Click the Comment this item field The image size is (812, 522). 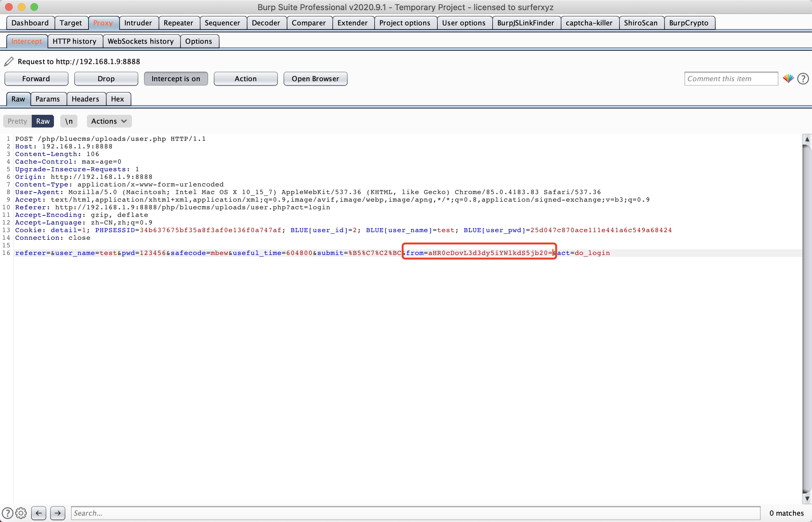tap(730, 79)
